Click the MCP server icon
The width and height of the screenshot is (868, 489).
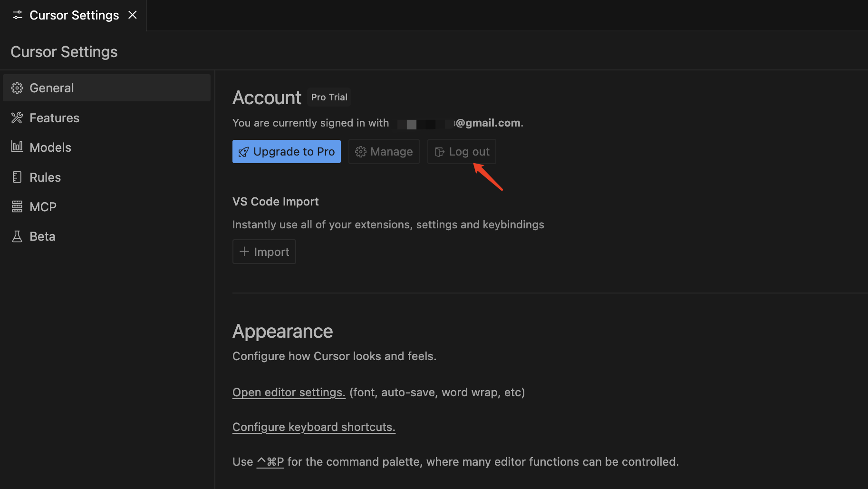[x=17, y=206]
